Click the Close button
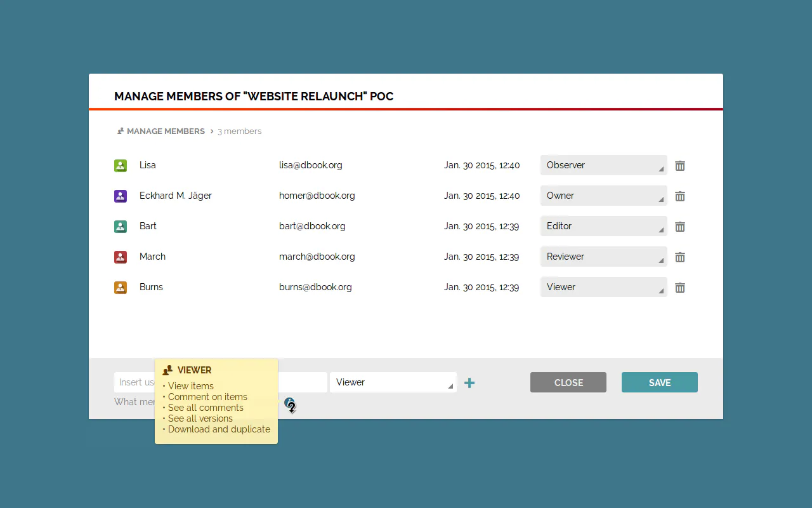812x508 pixels. (x=568, y=382)
